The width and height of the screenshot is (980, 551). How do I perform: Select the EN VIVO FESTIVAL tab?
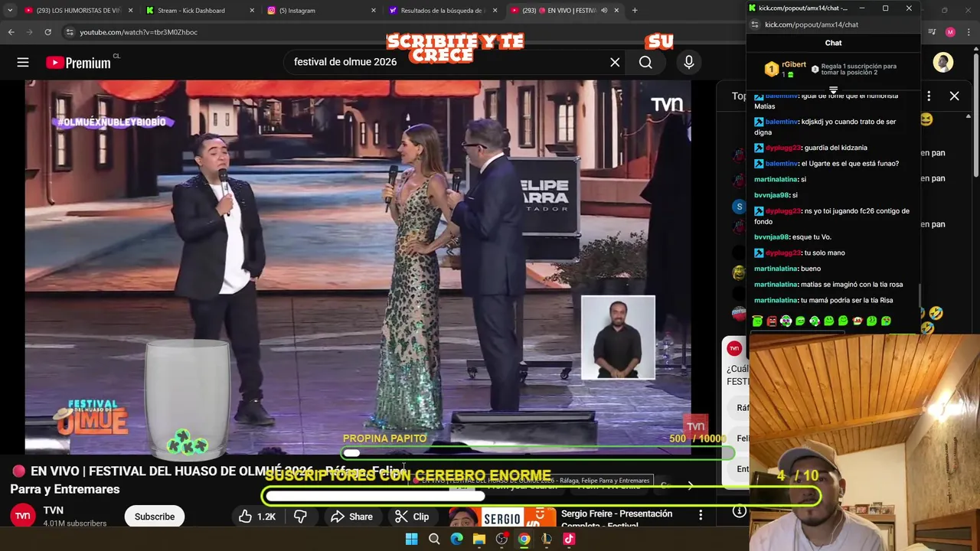[x=559, y=11]
